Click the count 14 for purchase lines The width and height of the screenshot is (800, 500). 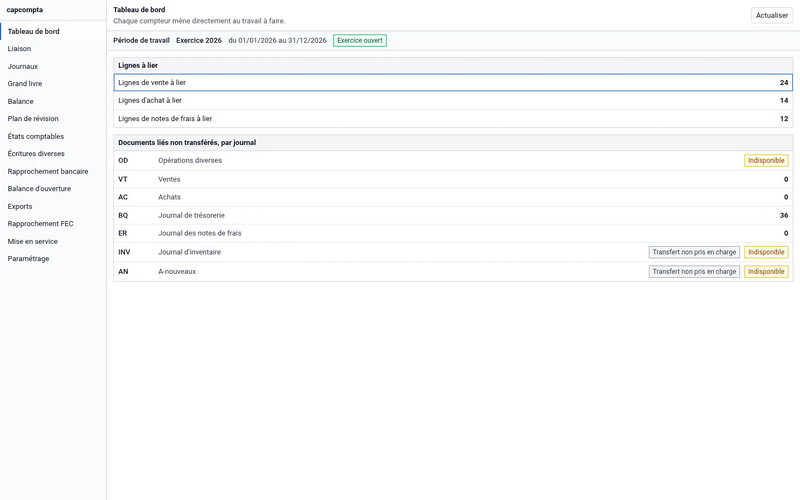point(784,101)
